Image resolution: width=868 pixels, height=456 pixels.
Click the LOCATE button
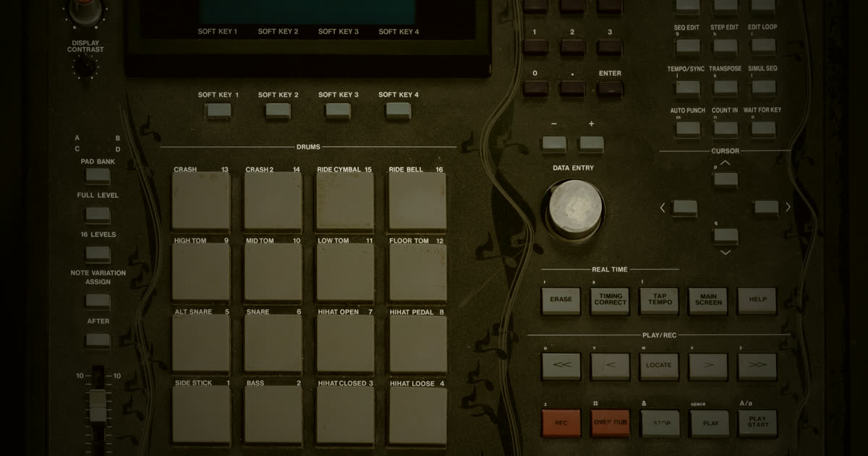coord(659,366)
